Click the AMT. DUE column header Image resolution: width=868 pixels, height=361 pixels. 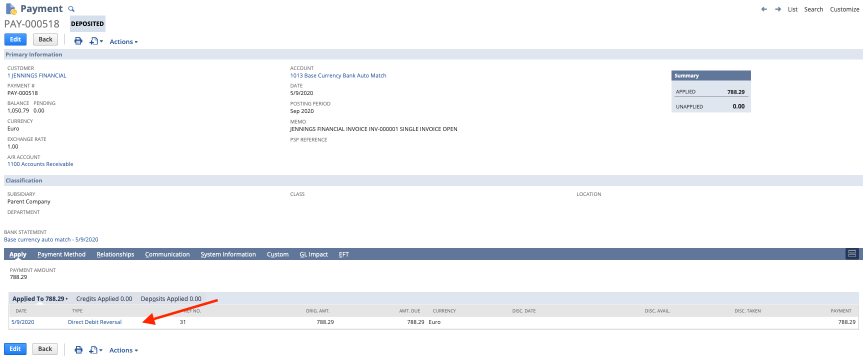(409, 311)
